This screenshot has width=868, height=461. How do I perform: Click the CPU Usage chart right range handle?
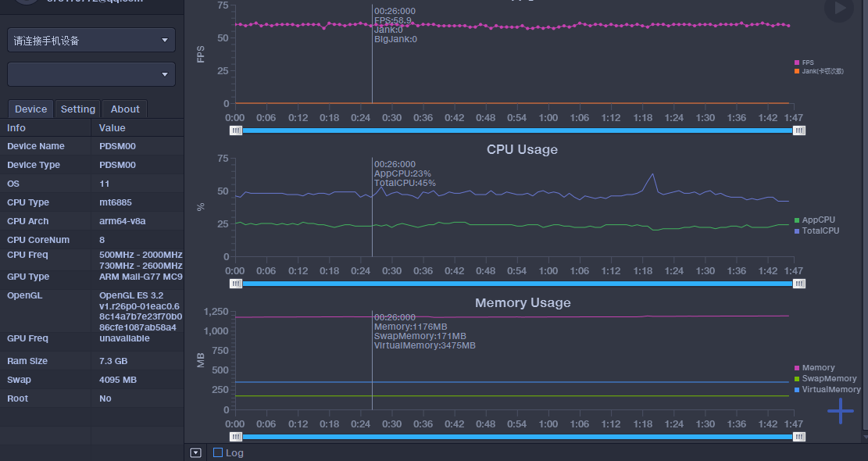(799, 284)
